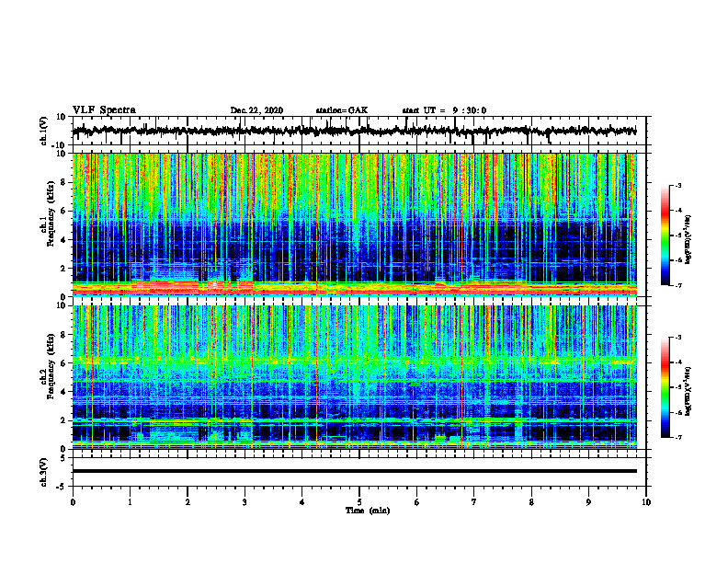The width and height of the screenshot is (728, 563).
Task: Click the "2" tick on the time axis
Action: click(x=188, y=502)
